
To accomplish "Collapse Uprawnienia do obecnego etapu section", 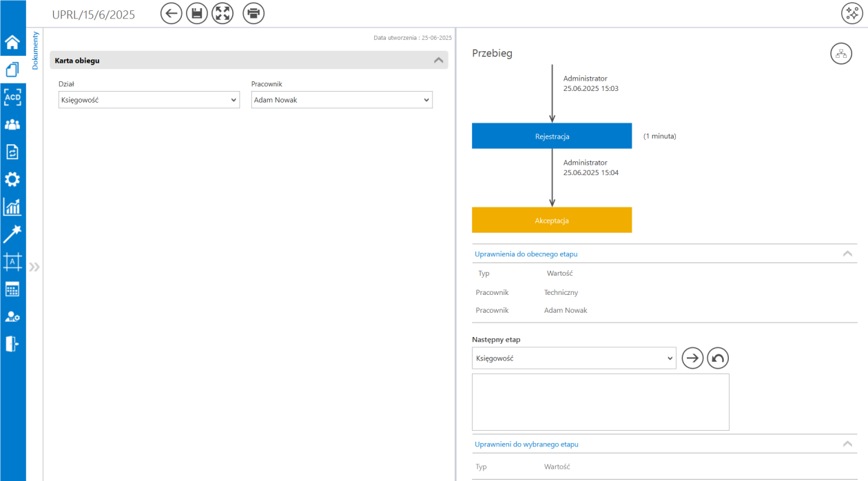I will [x=847, y=254].
